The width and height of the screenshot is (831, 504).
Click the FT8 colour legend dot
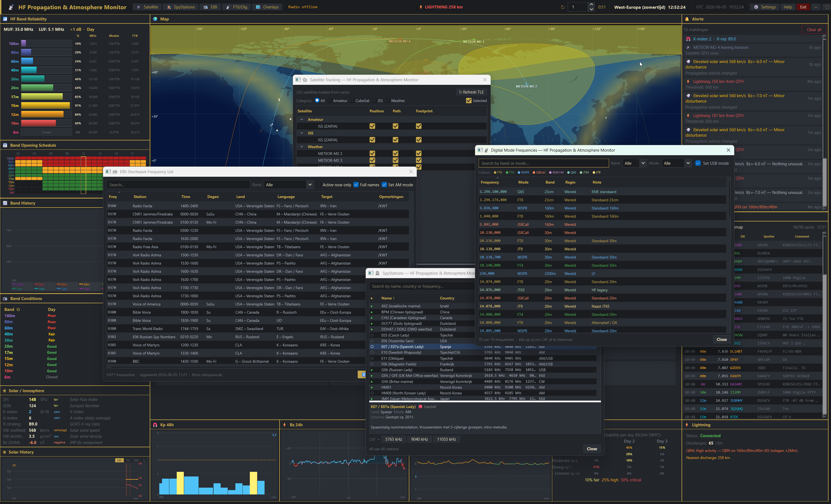coord(495,172)
